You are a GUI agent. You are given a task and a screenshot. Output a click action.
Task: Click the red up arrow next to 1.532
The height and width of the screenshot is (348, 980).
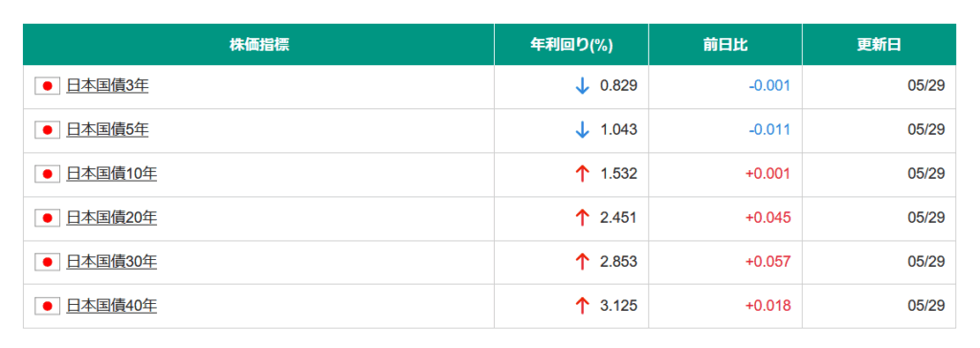tap(582, 174)
